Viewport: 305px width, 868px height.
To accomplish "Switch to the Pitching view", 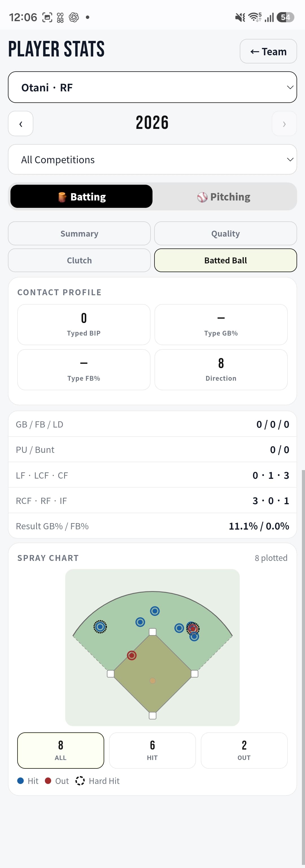I will pyautogui.click(x=224, y=197).
